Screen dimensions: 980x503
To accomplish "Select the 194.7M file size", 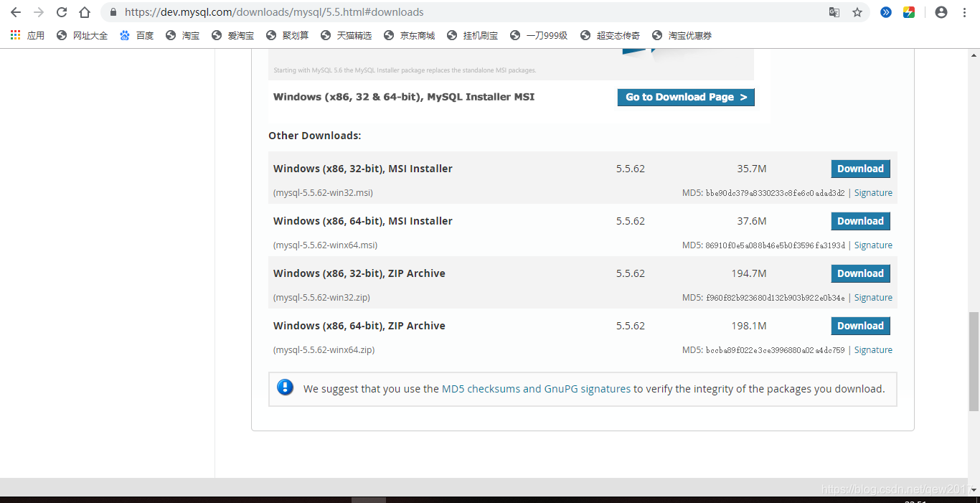I will (x=749, y=273).
